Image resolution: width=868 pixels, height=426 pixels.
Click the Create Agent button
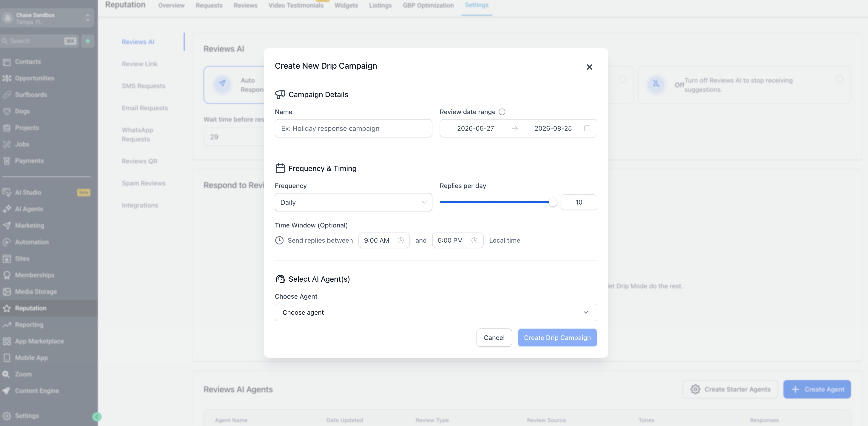(817, 390)
